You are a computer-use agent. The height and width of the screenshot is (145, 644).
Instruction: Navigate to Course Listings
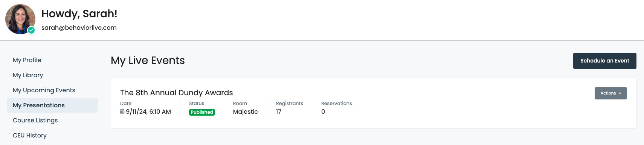35,121
